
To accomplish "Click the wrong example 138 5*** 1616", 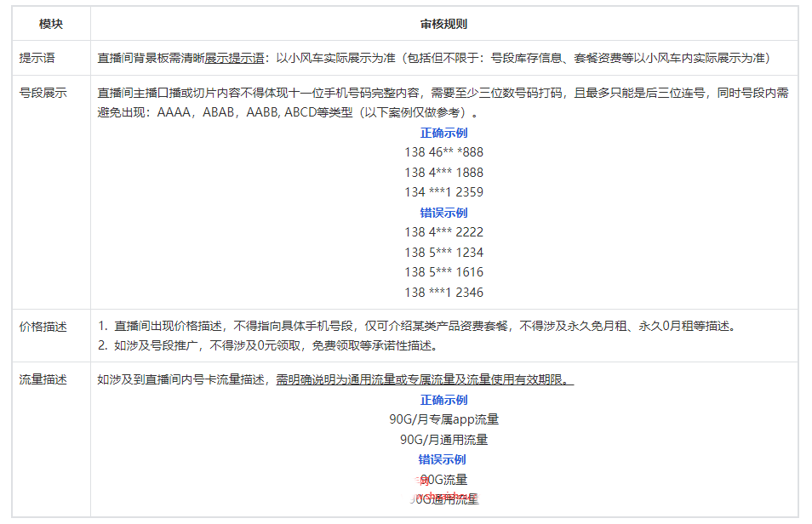I will [443, 272].
